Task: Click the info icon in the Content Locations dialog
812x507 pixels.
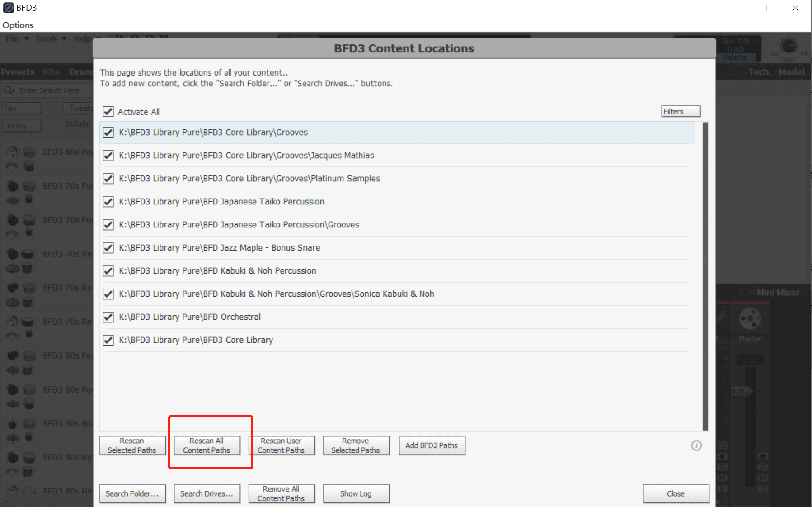Action: coord(696,445)
